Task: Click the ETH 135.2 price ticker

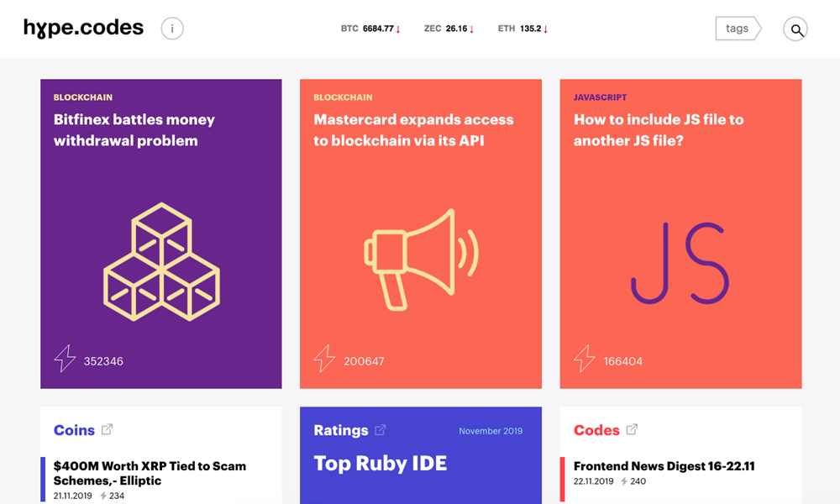Action: click(x=522, y=29)
